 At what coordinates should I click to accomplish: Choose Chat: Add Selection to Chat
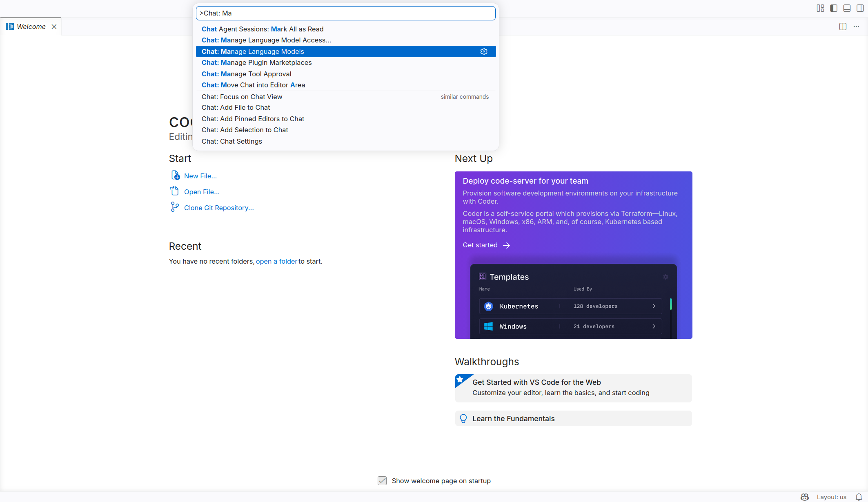(x=346, y=130)
